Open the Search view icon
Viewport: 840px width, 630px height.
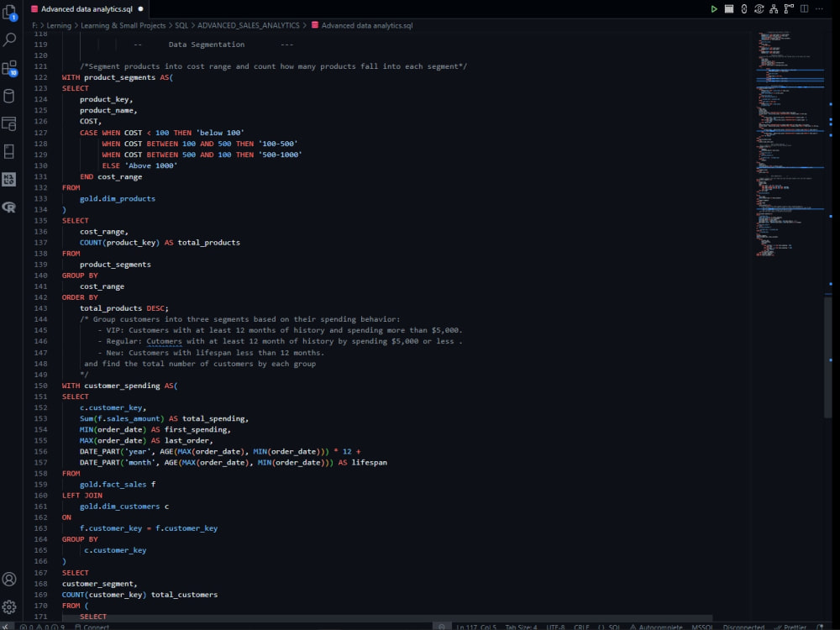[x=9, y=39]
